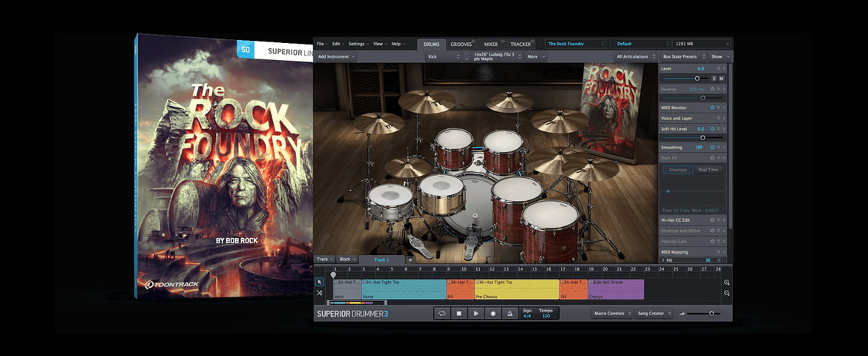Select the Chorus Ride Bell Shank block
Screen dimensions: 868x356
616,289
